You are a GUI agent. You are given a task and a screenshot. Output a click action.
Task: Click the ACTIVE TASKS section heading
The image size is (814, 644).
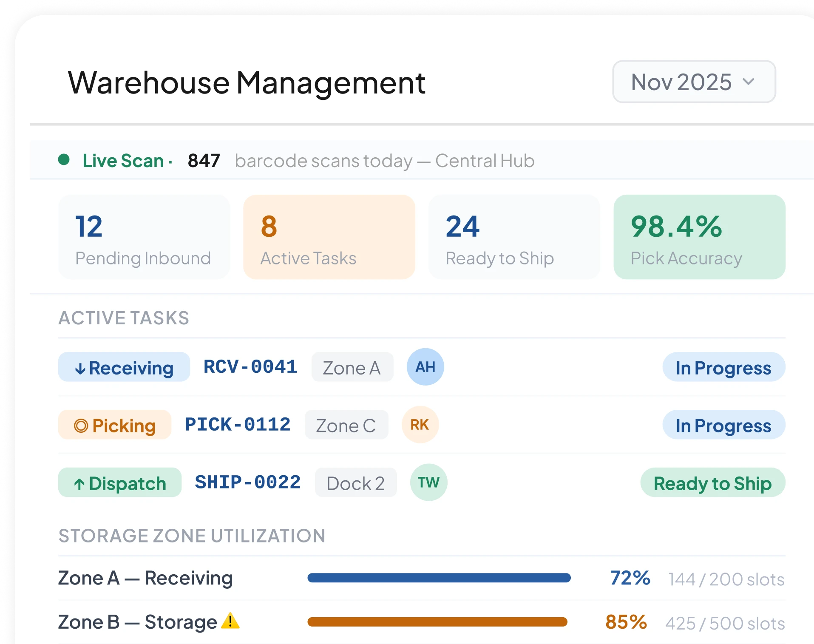[x=124, y=318]
